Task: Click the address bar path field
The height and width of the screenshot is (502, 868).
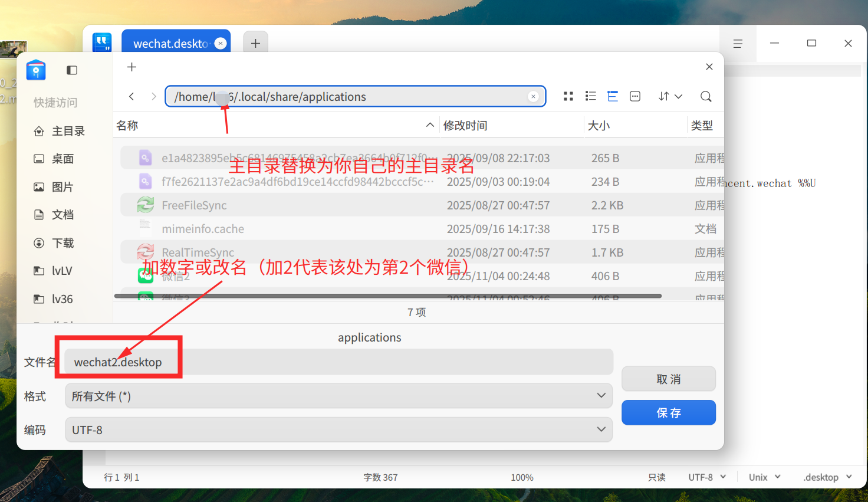Action: (x=355, y=97)
